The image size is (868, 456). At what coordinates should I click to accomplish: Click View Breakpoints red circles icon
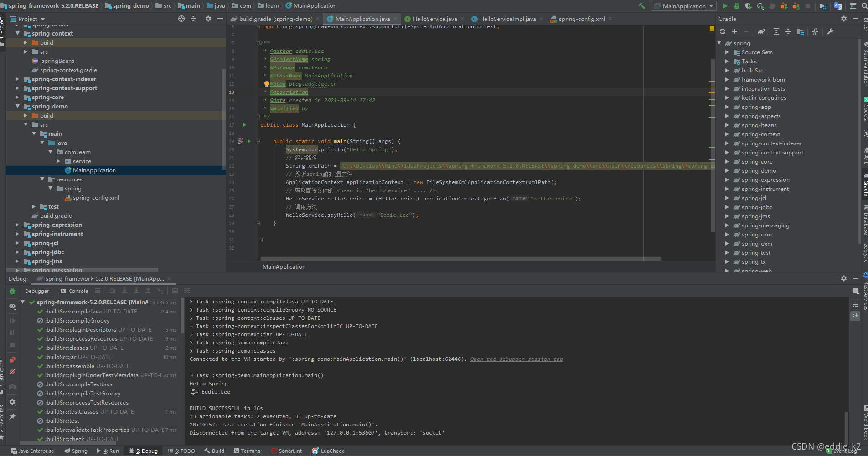point(12,360)
